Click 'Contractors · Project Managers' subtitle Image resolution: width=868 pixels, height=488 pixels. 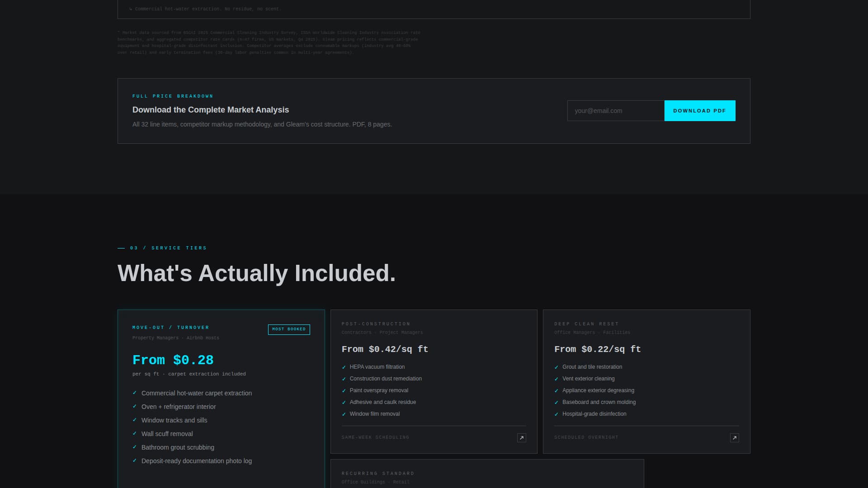click(x=382, y=333)
